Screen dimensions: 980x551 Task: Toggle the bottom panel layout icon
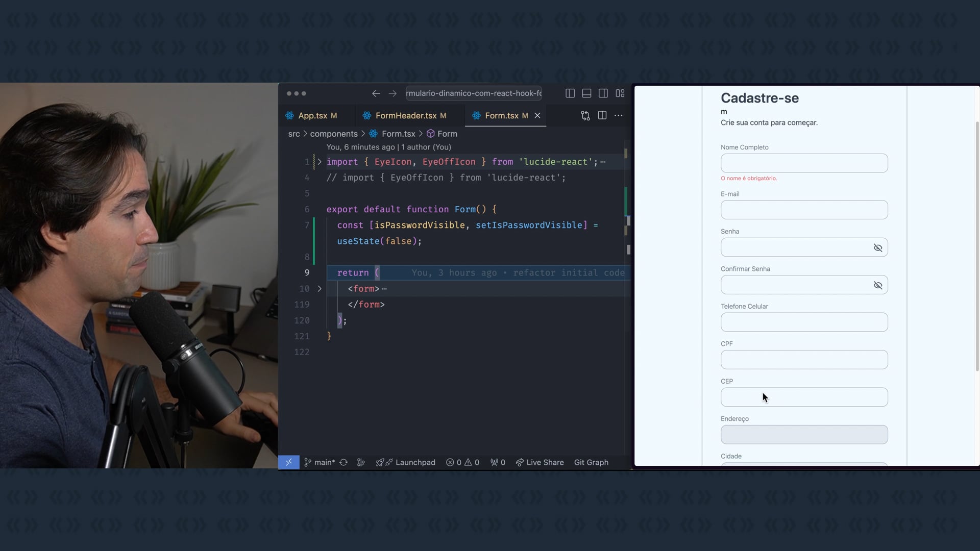586,93
